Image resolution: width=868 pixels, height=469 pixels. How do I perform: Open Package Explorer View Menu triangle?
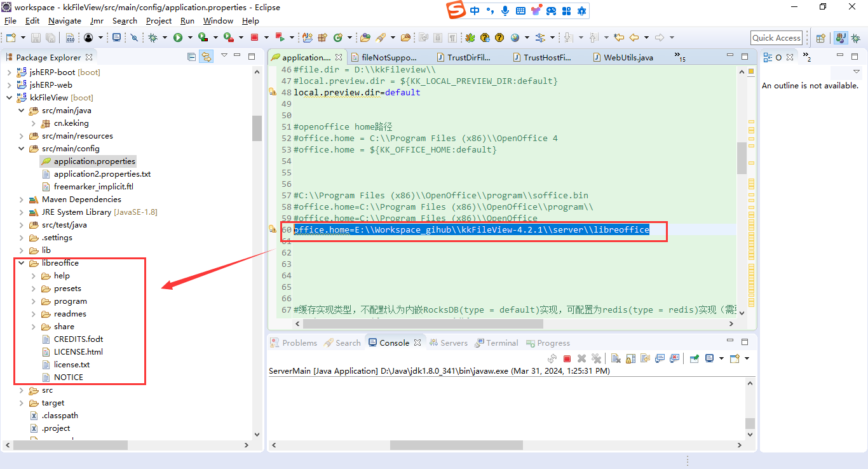[x=224, y=56]
